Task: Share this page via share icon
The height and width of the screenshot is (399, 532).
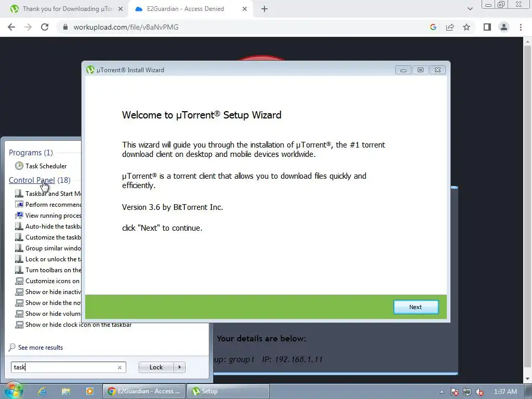Action: 450,27
